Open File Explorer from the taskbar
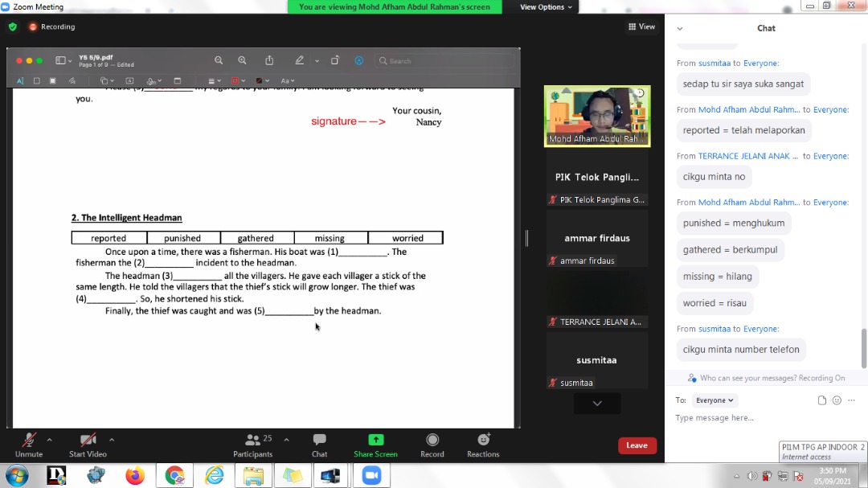The image size is (868, 488). click(x=253, y=476)
